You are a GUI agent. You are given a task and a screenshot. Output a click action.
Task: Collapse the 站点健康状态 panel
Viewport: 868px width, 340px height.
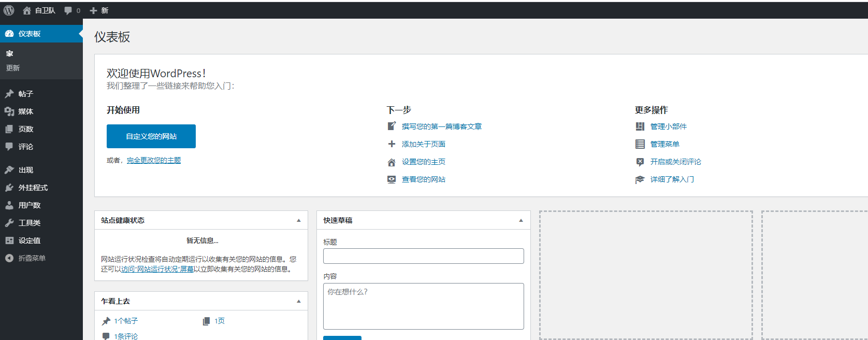[299, 220]
